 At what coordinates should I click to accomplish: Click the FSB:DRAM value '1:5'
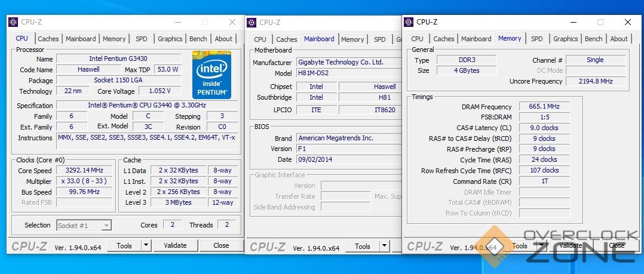tap(544, 118)
